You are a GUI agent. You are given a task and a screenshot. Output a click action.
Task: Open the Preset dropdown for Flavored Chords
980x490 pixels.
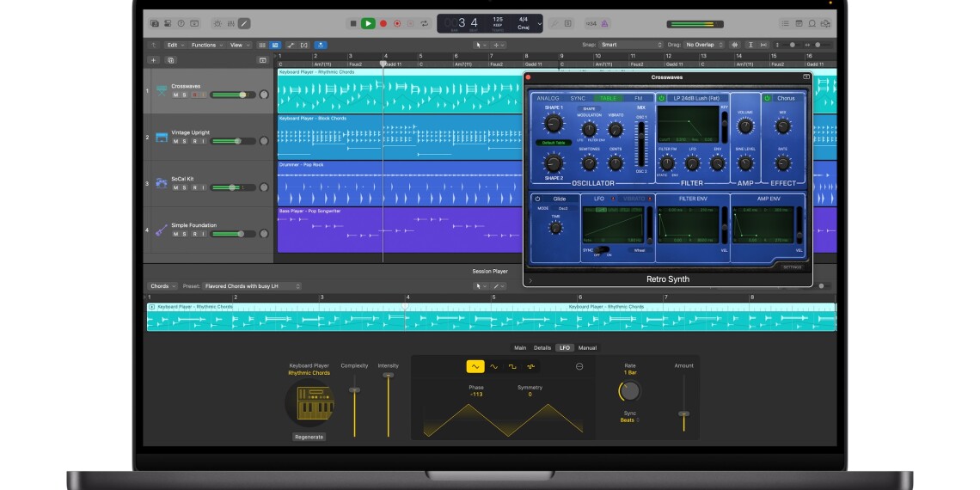click(x=252, y=286)
